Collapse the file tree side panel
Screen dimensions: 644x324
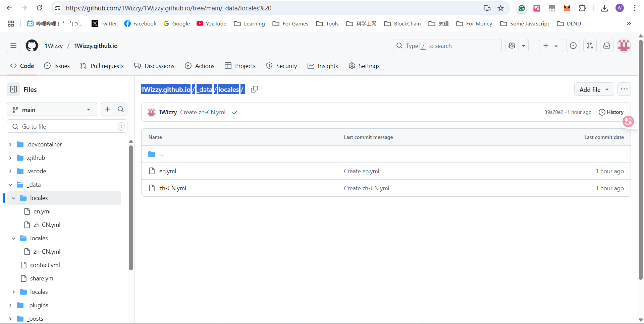[13, 89]
